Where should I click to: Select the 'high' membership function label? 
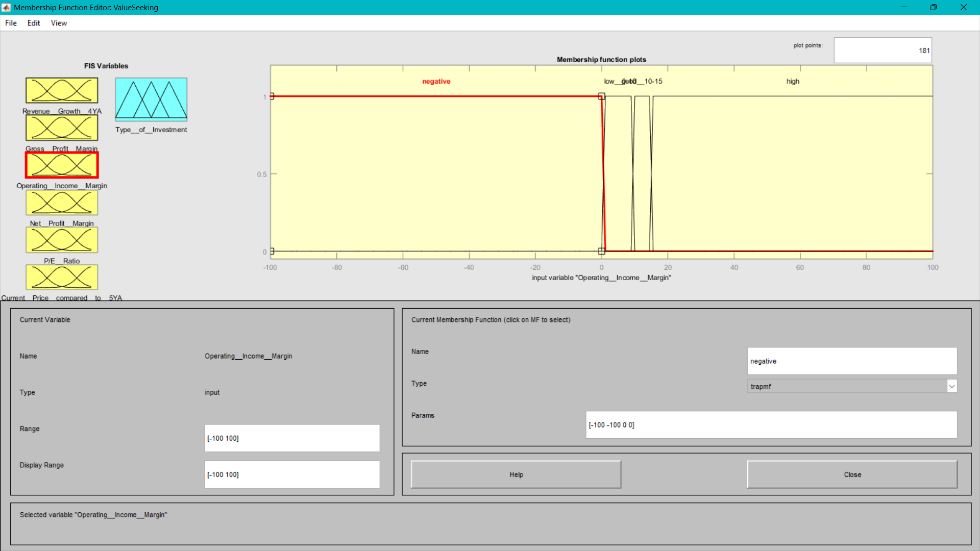click(793, 81)
